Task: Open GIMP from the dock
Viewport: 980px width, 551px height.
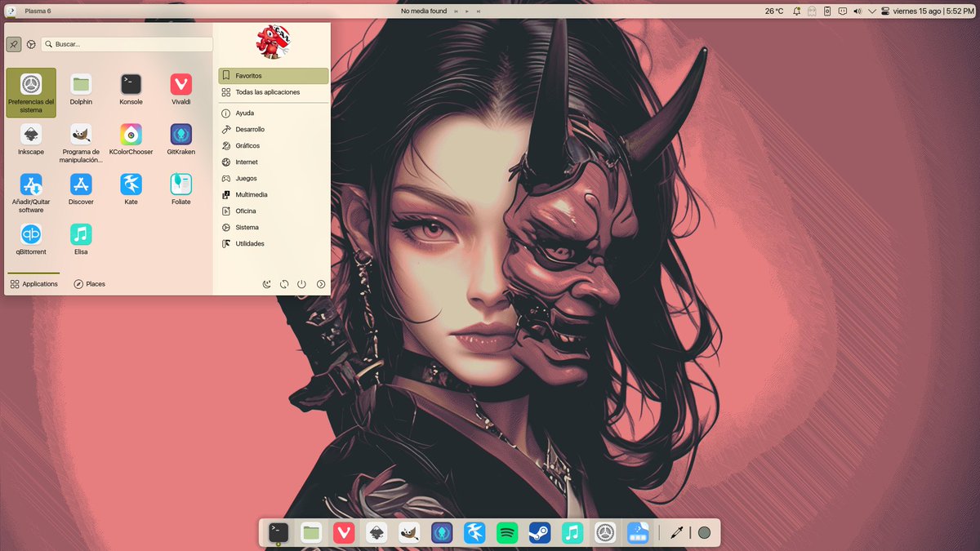Action: pos(409,533)
